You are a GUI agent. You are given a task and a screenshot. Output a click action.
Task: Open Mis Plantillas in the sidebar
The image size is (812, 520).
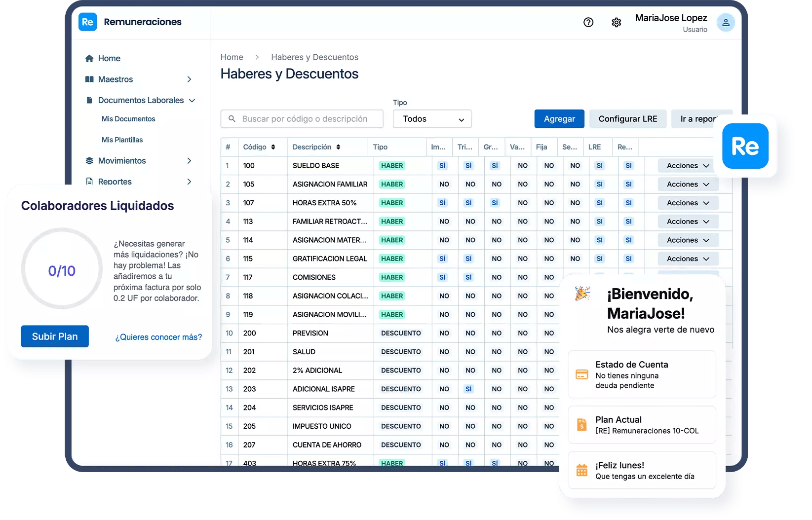122,140
